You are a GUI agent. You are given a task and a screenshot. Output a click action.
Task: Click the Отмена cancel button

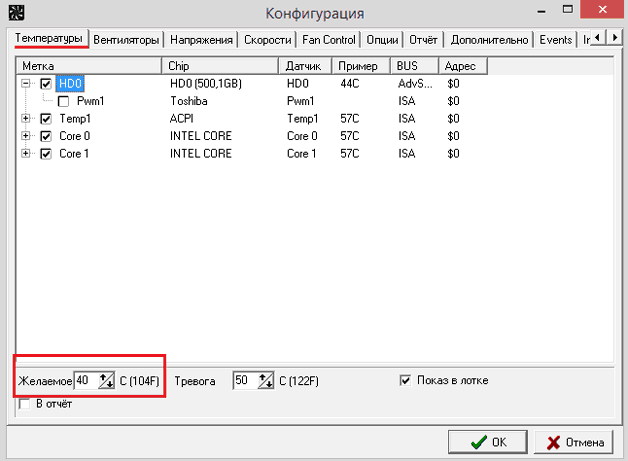574,442
